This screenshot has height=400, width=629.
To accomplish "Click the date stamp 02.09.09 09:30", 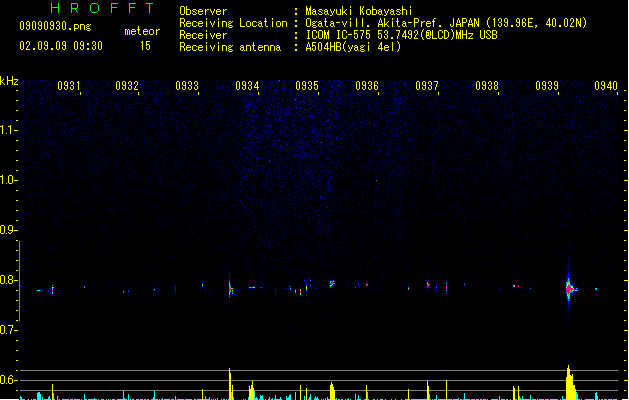I will [x=61, y=46].
